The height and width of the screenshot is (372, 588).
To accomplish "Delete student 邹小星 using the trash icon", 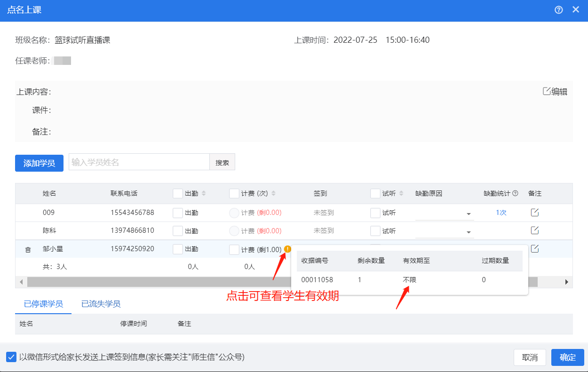I will pos(28,250).
